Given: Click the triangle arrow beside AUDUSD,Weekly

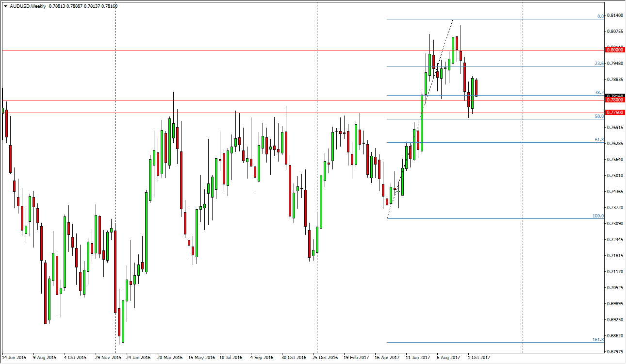Looking at the screenshot, I should [5, 6].
